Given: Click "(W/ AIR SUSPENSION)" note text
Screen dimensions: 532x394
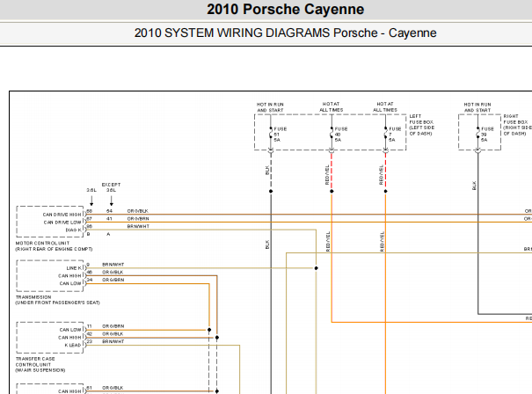Looking at the screenshot, I should click(40, 370).
